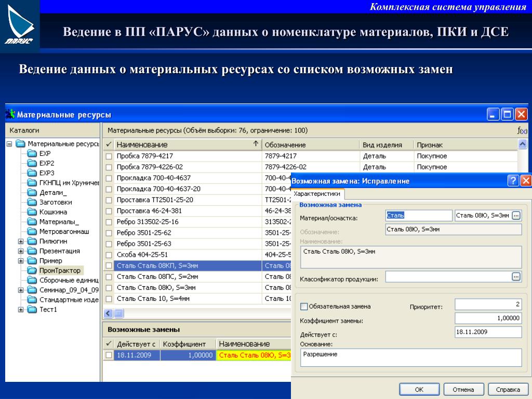Click the table scroll-up arrow

click(523, 144)
